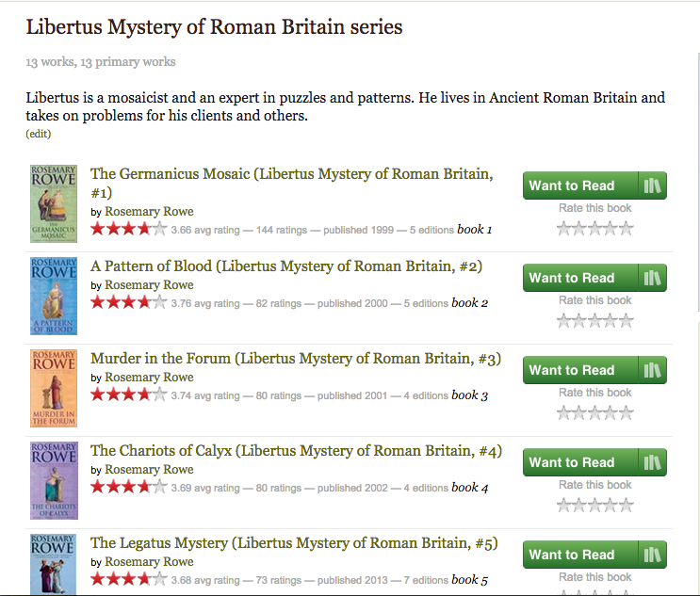Mark Murder in the Forum as Want to Read
700x596 pixels.
point(572,370)
